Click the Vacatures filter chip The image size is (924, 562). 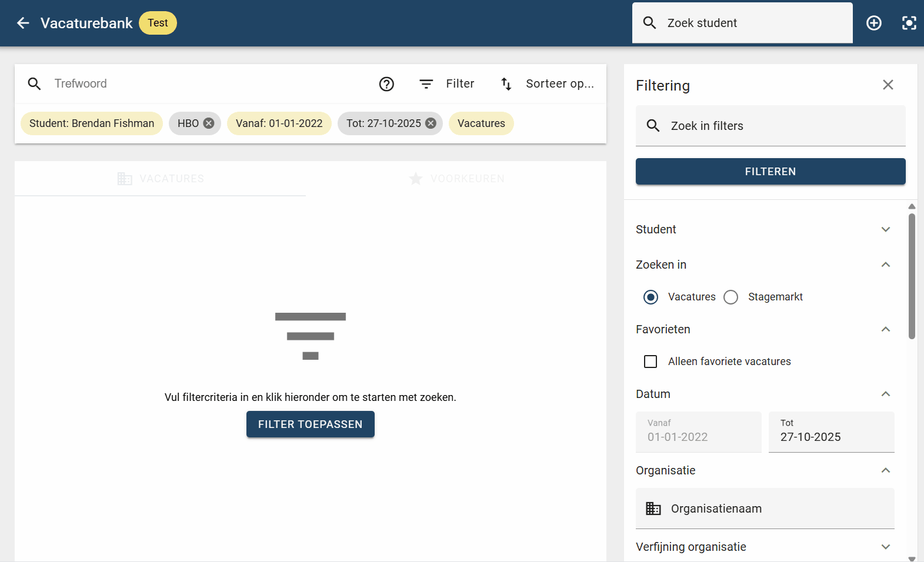pos(481,123)
